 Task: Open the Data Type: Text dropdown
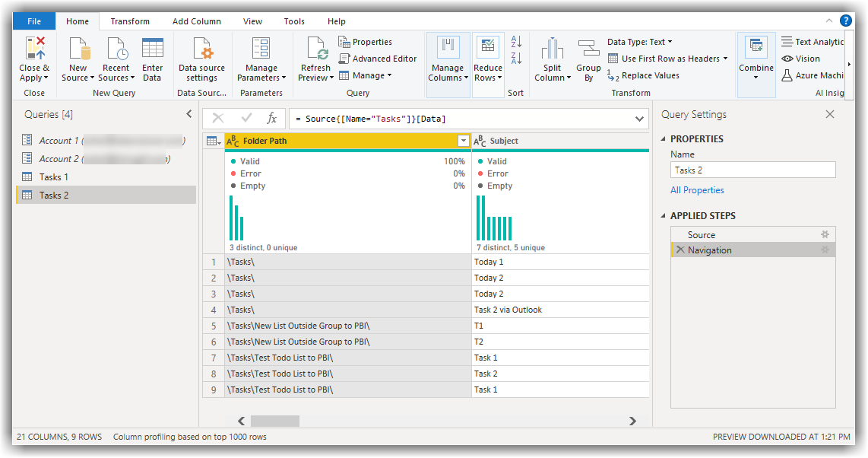pos(639,42)
